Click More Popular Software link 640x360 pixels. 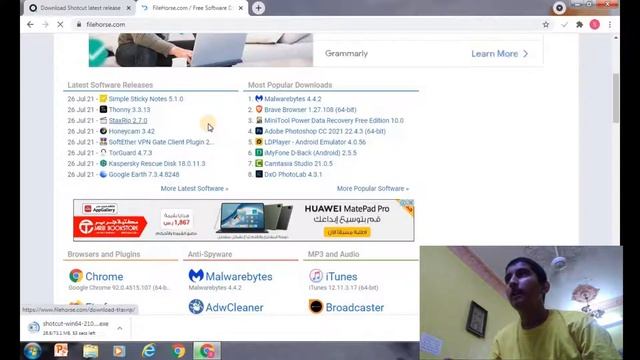(x=373, y=189)
